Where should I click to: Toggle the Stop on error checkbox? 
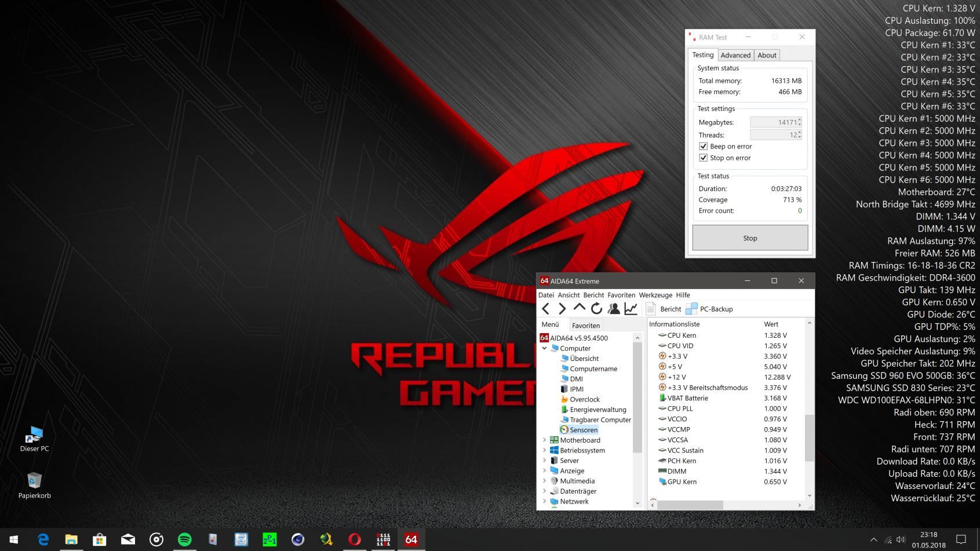pyautogui.click(x=703, y=158)
